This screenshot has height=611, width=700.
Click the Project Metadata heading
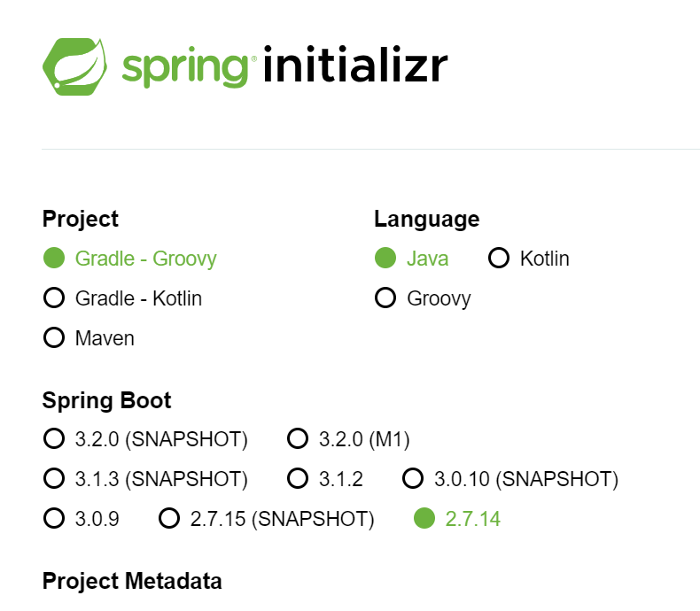[132, 581]
